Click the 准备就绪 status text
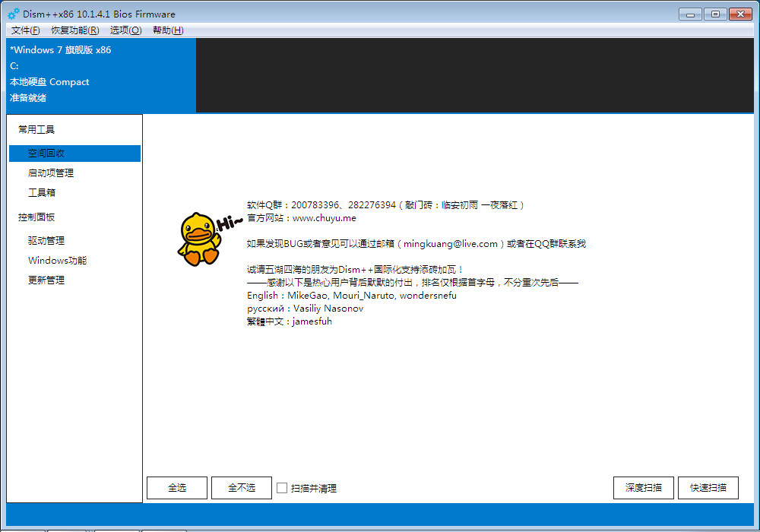The image size is (760, 532). 28,98
